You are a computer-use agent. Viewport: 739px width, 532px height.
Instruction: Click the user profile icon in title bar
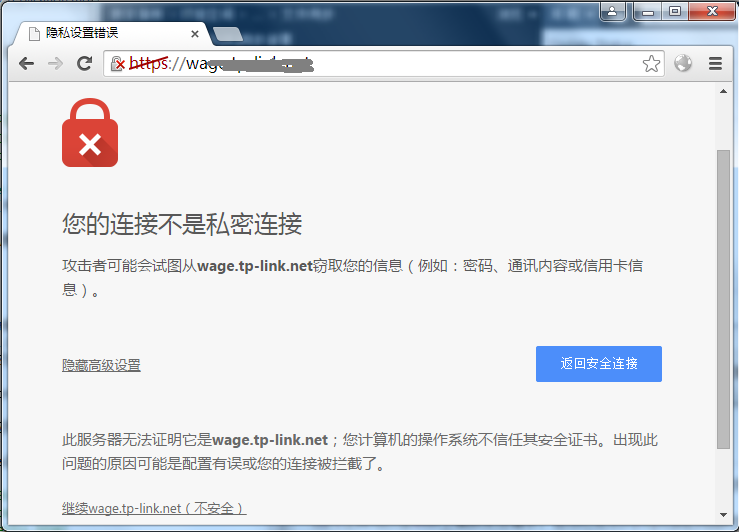point(612,11)
